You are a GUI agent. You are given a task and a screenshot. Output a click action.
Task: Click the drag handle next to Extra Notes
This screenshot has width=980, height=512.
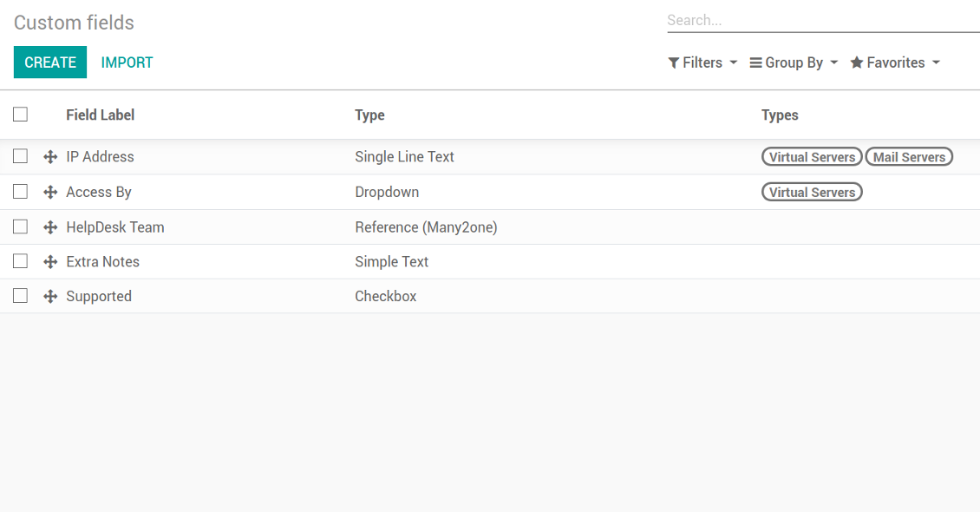tap(50, 261)
